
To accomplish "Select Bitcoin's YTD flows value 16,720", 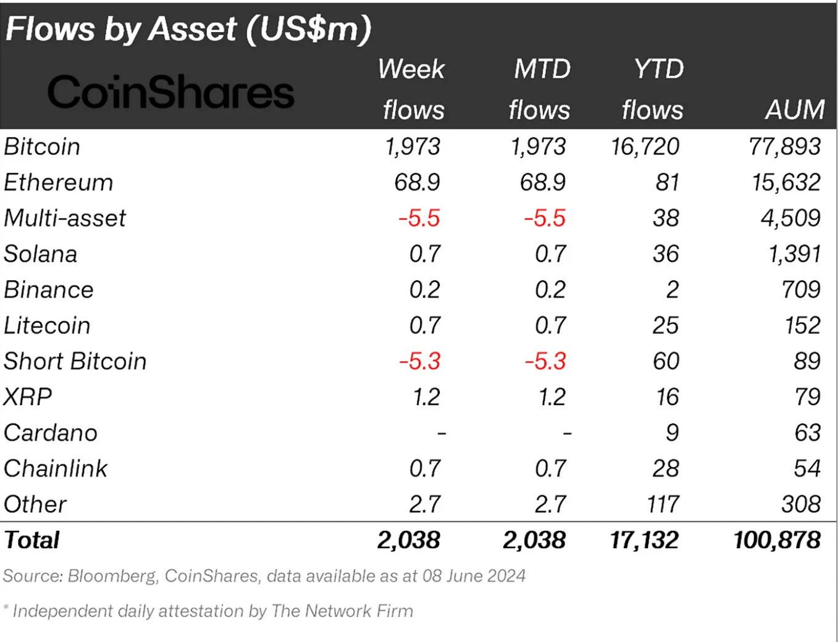I will (645, 147).
